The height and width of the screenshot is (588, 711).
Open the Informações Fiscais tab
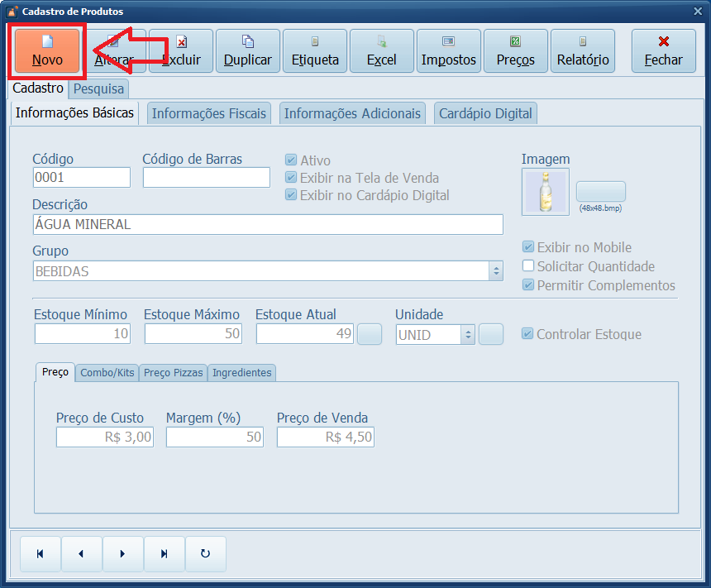point(208,113)
